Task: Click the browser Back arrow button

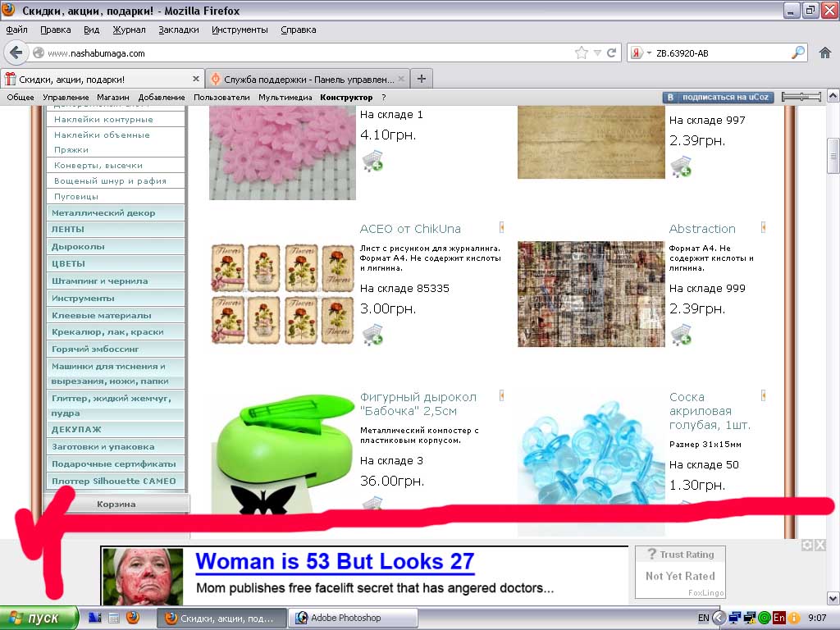Action: tap(16, 52)
